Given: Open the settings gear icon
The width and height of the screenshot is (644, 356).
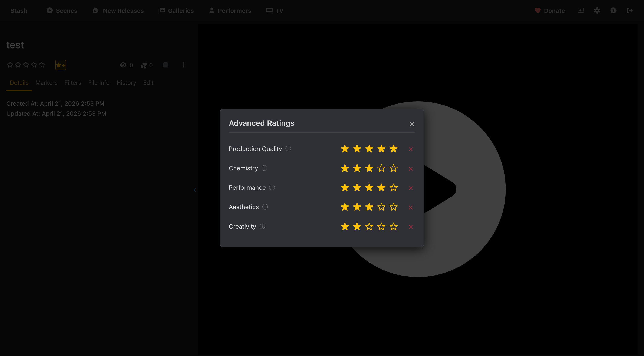Looking at the screenshot, I should [597, 10].
